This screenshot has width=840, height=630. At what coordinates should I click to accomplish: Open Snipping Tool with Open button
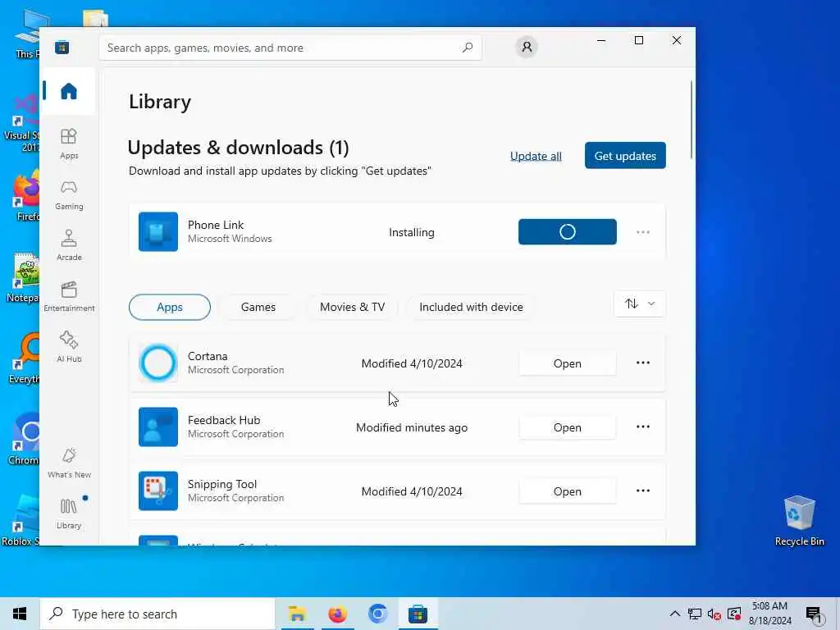(x=568, y=491)
